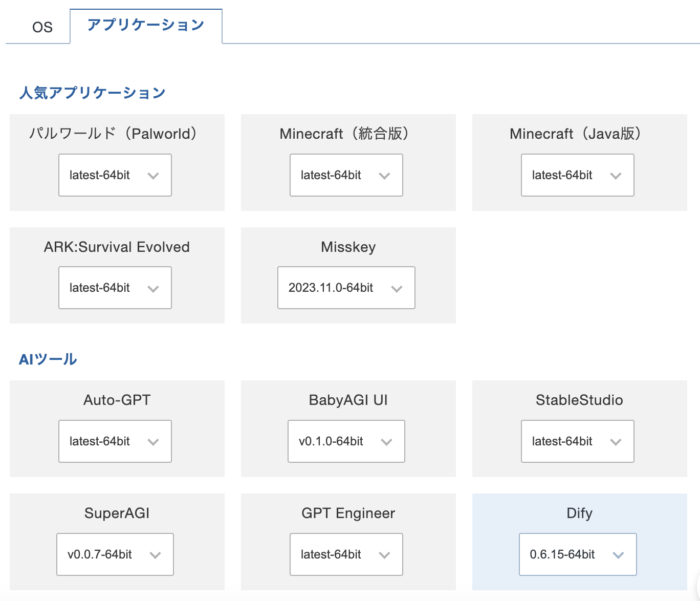Open the Misskey version dropdown
Screen dimensions: 700x601
[x=346, y=288]
